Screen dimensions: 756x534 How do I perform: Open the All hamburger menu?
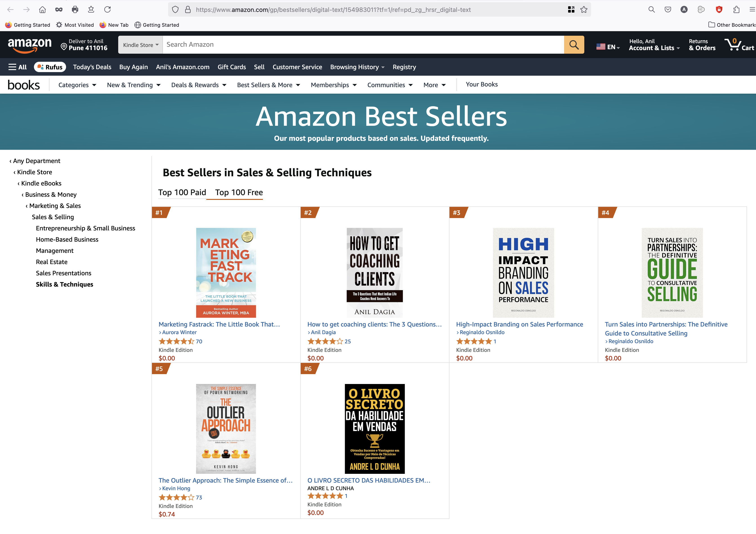(18, 67)
